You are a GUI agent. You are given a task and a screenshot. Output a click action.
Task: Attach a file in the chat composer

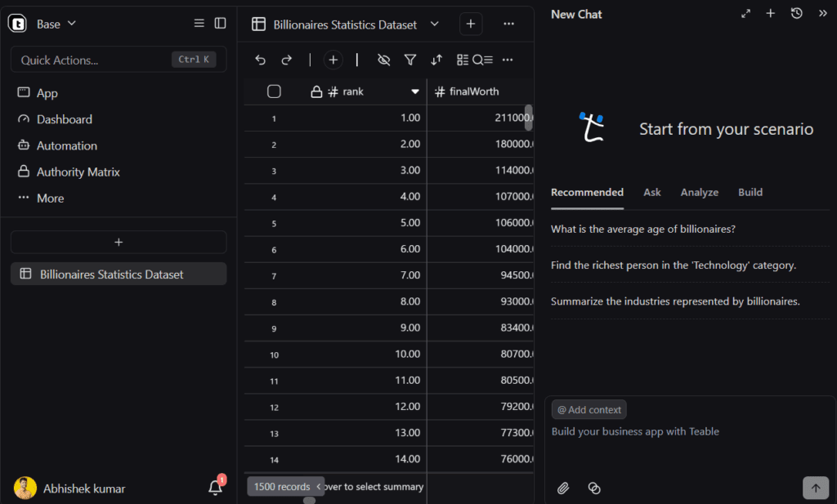[x=563, y=488]
